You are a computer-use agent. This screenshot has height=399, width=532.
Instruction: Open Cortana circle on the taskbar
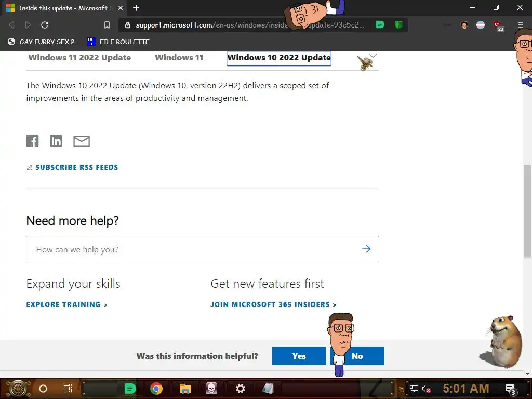click(43, 389)
